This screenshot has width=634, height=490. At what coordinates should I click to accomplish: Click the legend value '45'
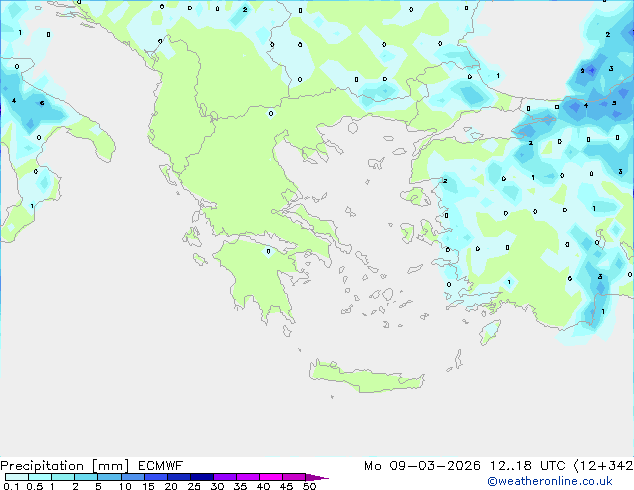[286, 486]
